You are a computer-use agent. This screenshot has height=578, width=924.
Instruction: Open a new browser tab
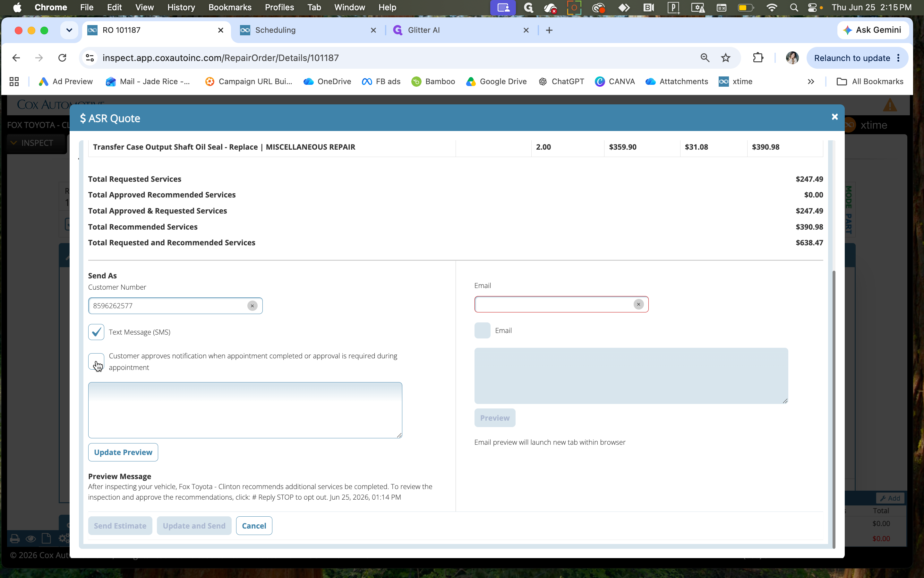pos(549,30)
